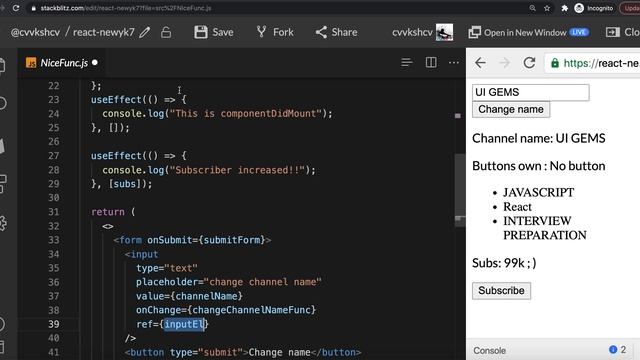Click line number 23 in gutter
640x360 pixels.
click(x=53, y=100)
